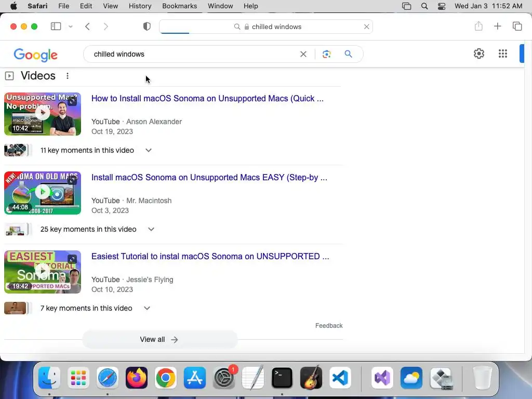Image resolution: width=532 pixels, height=399 pixels.
Task: Click the Feedback link
Action: [x=329, y=326]
